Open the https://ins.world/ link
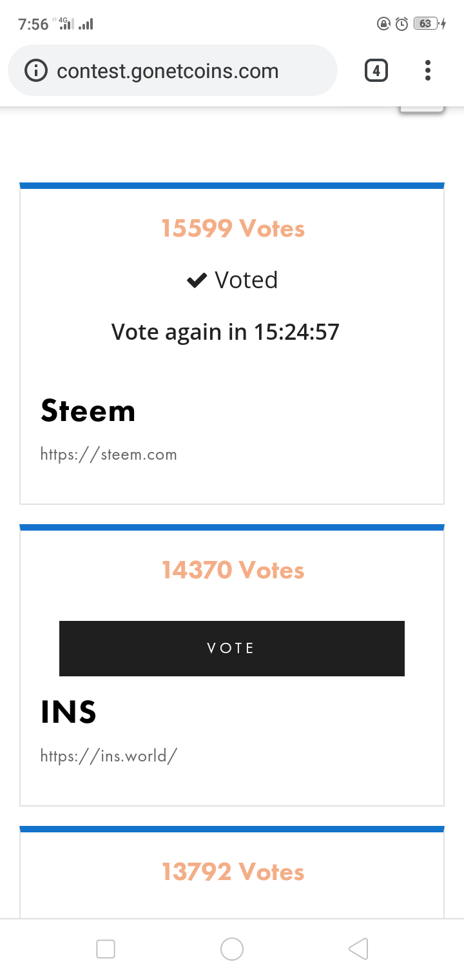 (109, 756)
